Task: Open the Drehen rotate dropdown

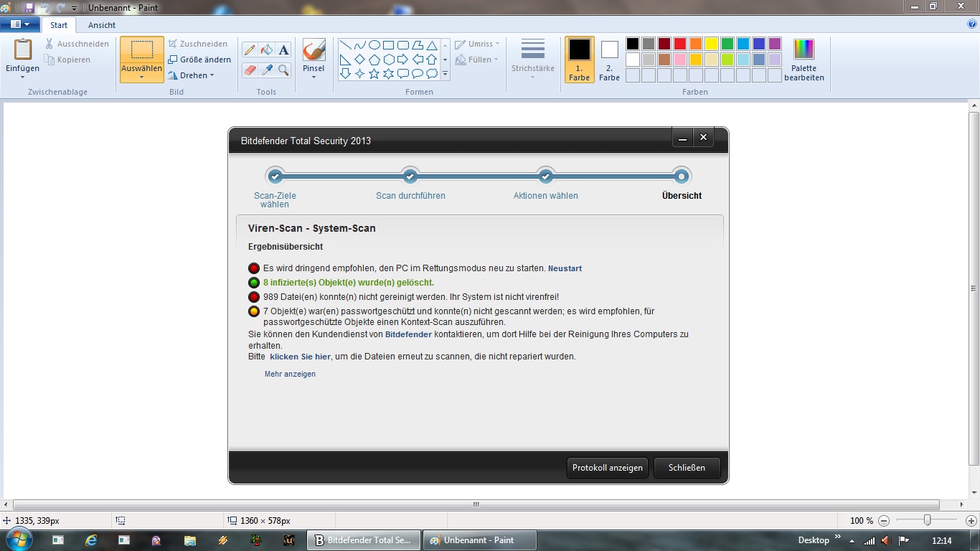Action: tap(192, 75)
